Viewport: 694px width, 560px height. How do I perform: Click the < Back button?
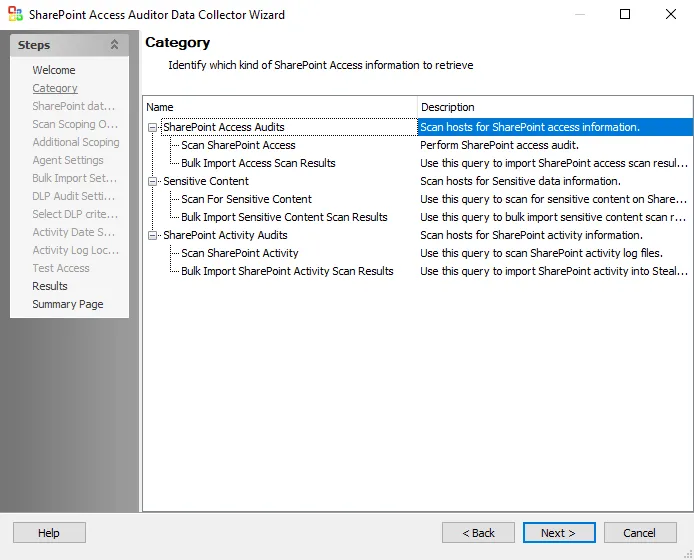click(478, 533)
